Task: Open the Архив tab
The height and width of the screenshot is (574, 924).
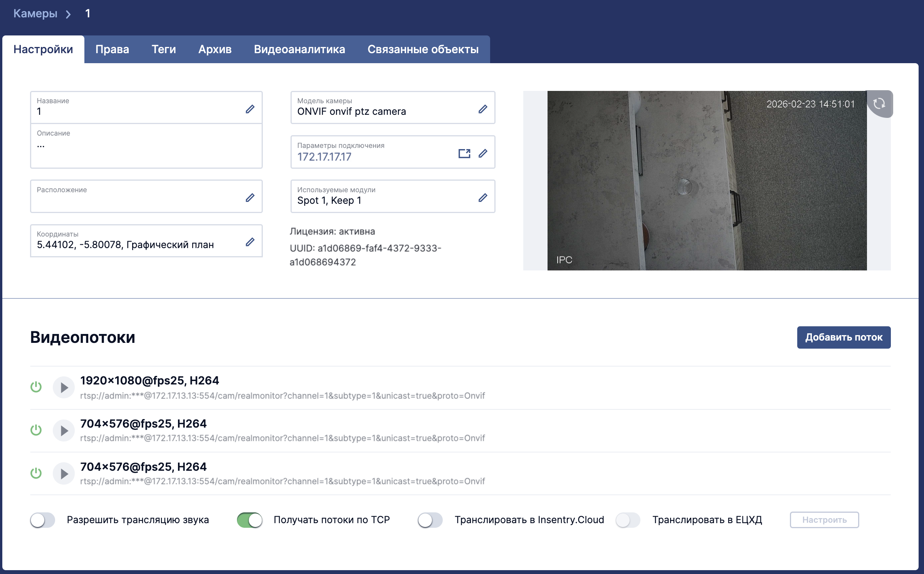Action: click(x=215, y=49)
